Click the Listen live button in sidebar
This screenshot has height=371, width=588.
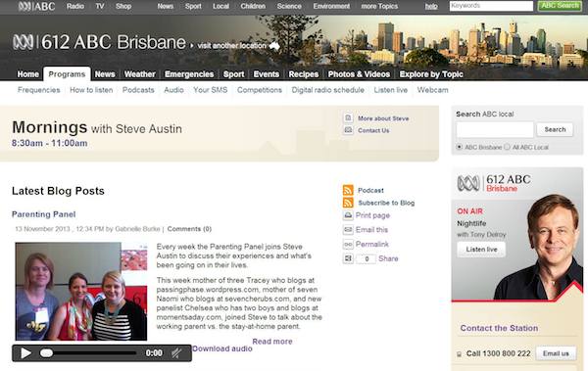point(481,250)
